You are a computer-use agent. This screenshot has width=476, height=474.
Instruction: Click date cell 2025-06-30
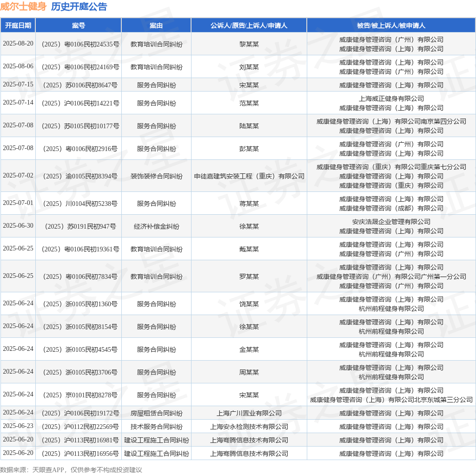pos(18,225)
